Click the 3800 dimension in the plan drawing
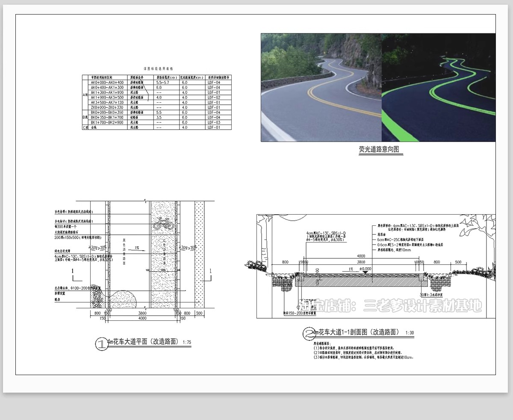This screenshot has height=420, width=513. pyautogui.click(x=142, y=313)
